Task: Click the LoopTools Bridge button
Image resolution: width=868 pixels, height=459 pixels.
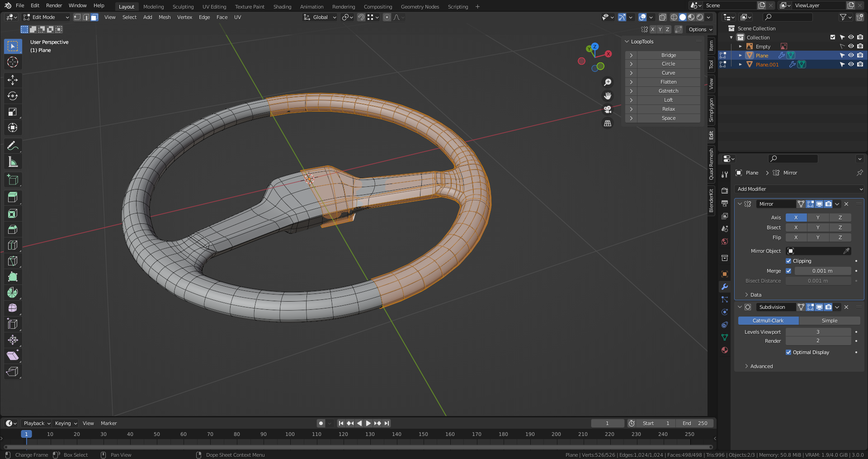Action: tap(668, 55)
